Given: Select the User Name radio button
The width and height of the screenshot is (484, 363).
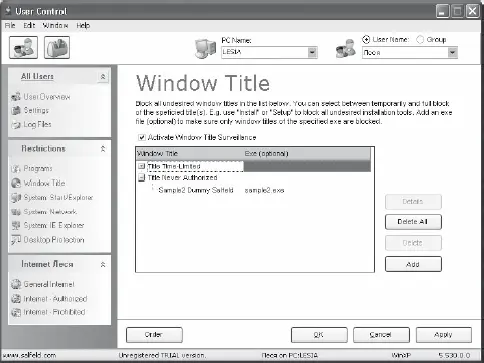Looking at the screenshot, I should pyautogui.click(x=366, y=39).
